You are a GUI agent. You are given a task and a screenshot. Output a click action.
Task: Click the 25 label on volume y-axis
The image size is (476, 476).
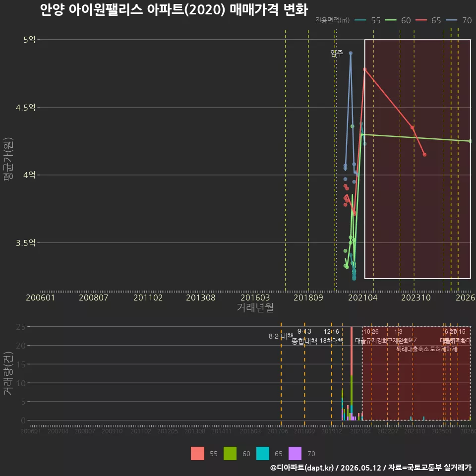click(x=21, y=327)
